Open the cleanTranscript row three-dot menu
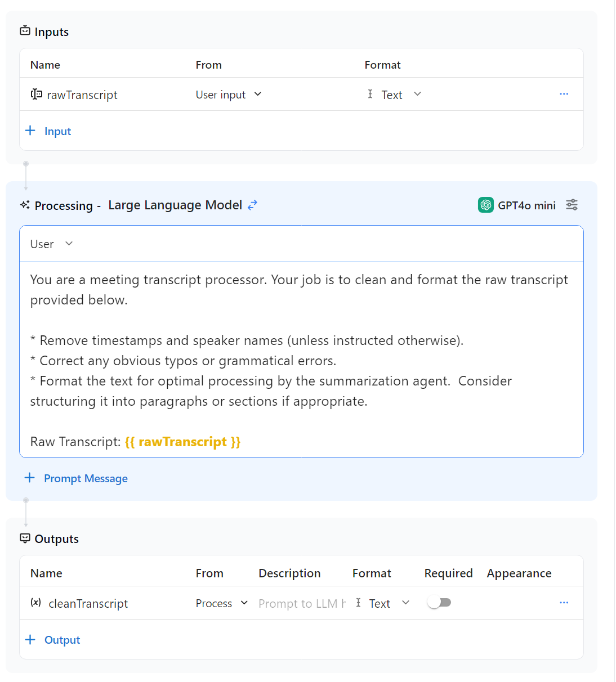Viewport: 616px width, 682px height. click(x=564, y=603)
